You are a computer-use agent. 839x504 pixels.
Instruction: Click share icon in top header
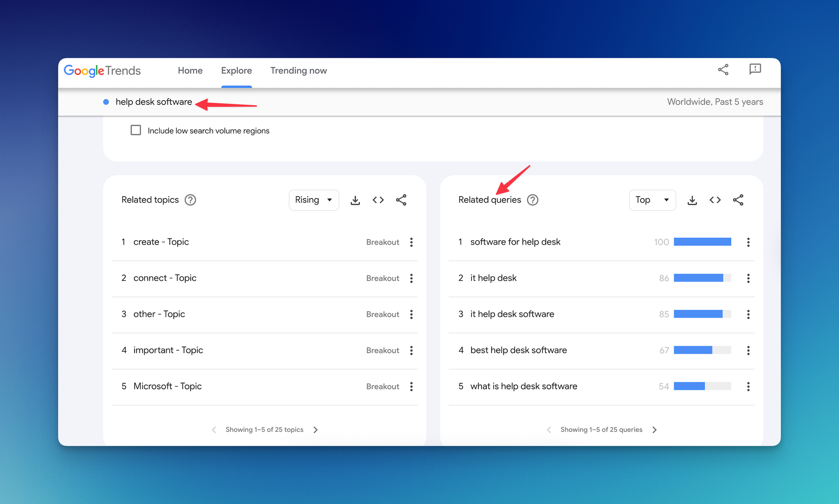tap(723, 70)
